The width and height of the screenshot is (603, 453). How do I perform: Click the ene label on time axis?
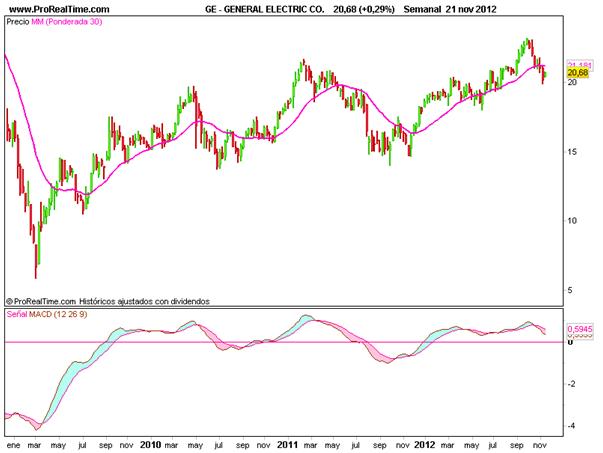pyautogui.click(x=13, y=445)
